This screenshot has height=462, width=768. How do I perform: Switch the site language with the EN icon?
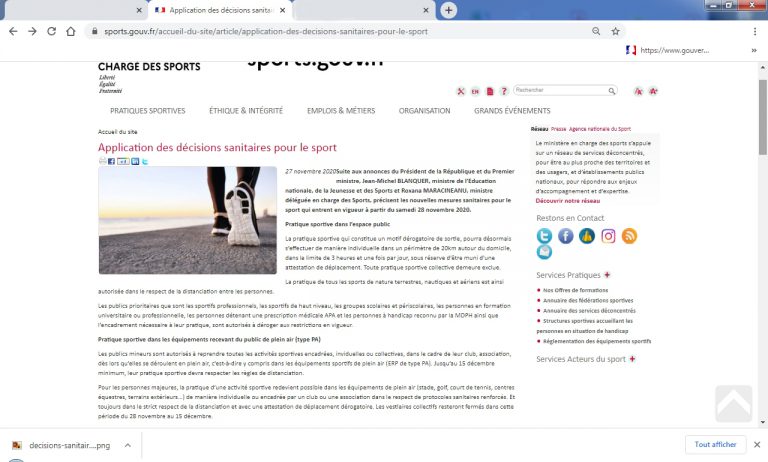coord(475,91)
